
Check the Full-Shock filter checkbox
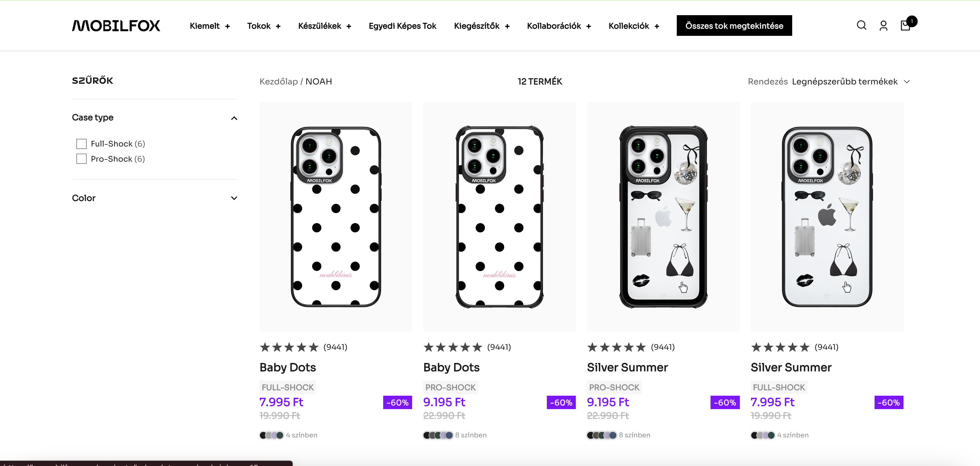tap(81, 144)
